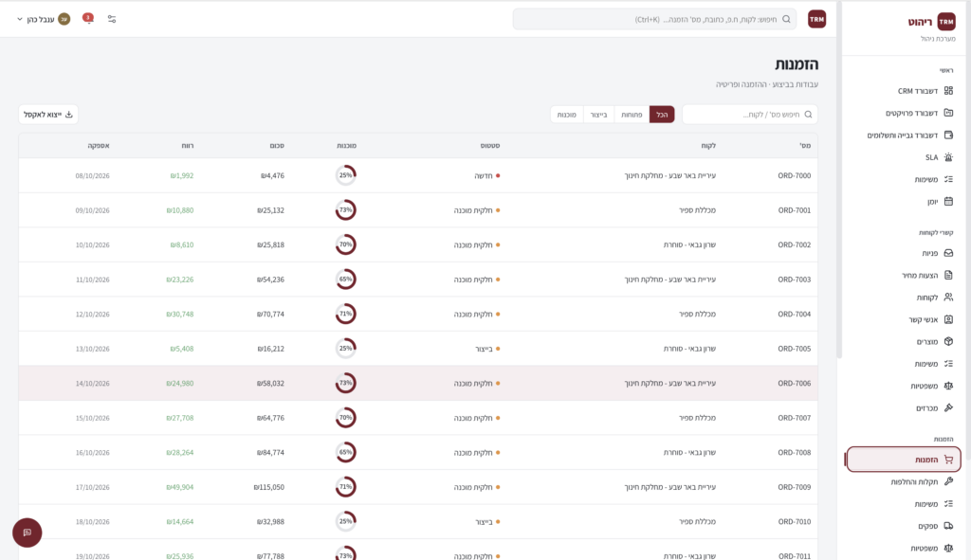Click the TRM logo beside global search

click(816, 19)
